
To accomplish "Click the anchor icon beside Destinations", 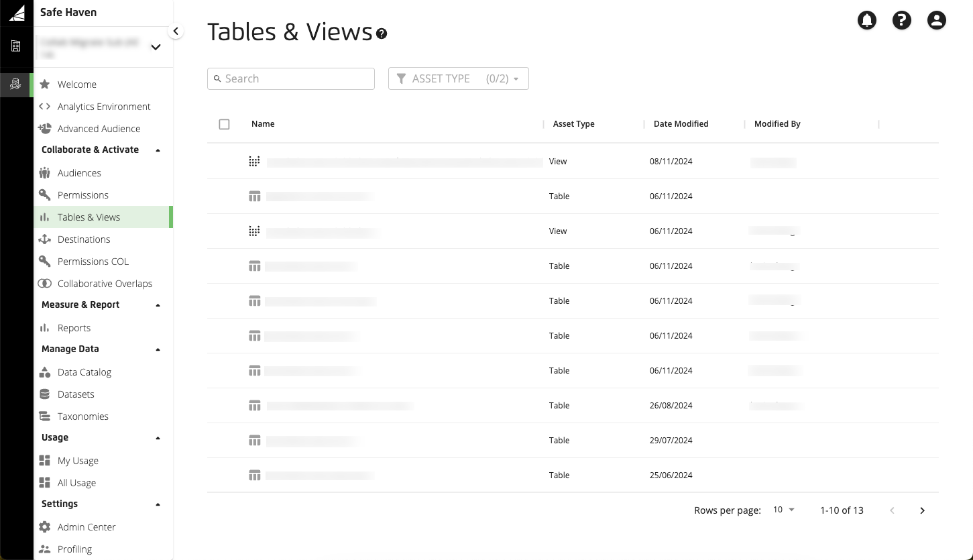I will pos(45,239).
